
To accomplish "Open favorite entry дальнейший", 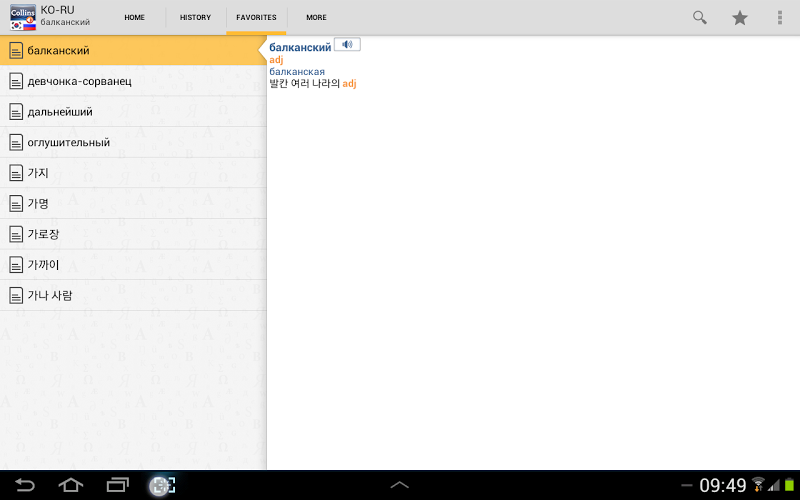I will coord(133,112).
